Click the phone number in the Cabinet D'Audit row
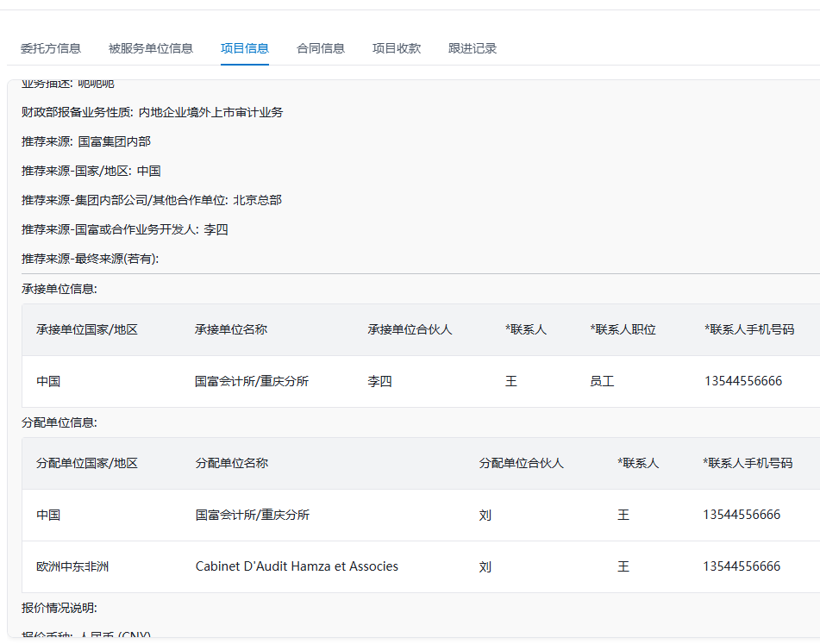 pos(742,566)
